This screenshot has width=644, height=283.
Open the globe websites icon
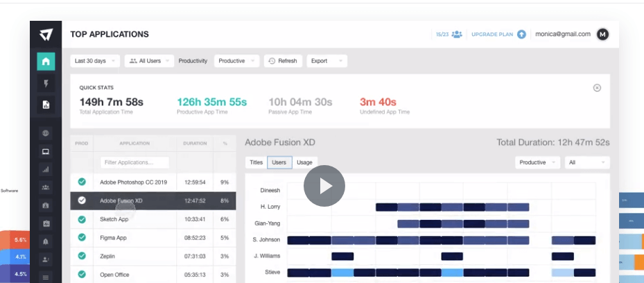46,133
